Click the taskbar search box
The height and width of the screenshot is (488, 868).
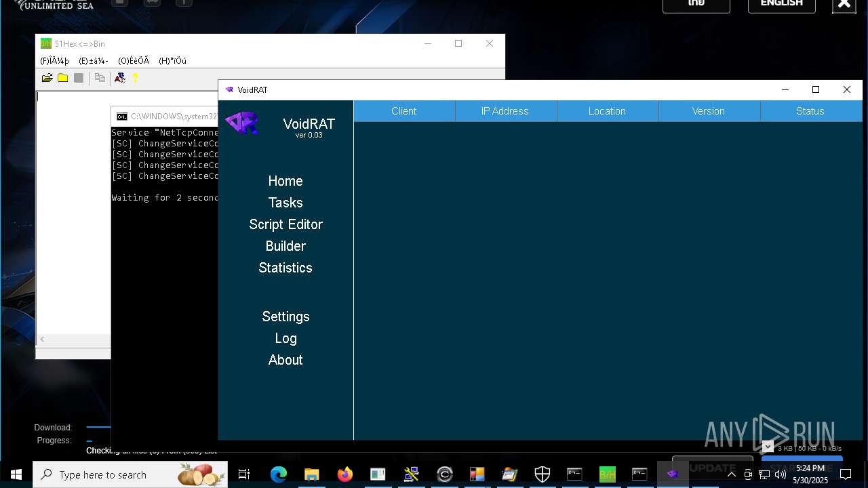(x=130, y=474)
